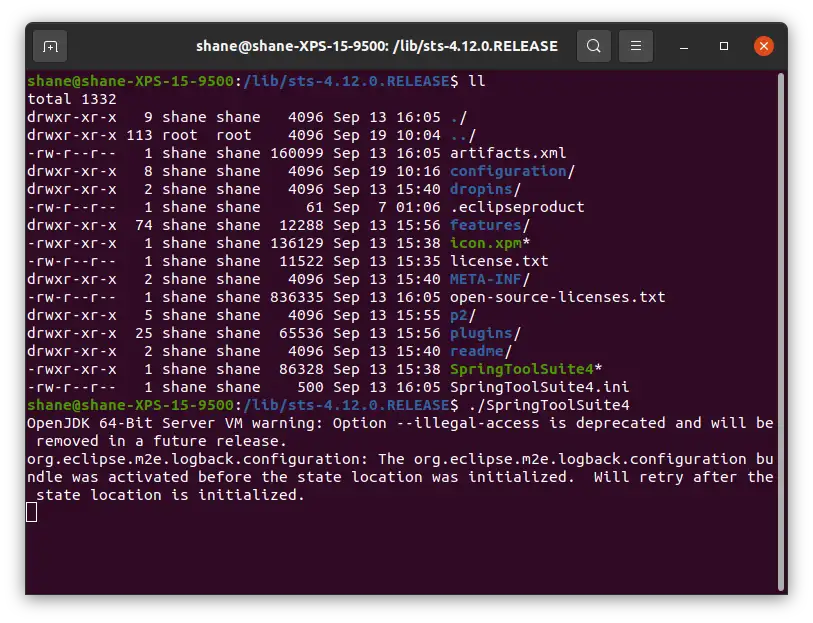Click the window title text
The height and width of the screenshot is (623, 813).
coord(376,47)
